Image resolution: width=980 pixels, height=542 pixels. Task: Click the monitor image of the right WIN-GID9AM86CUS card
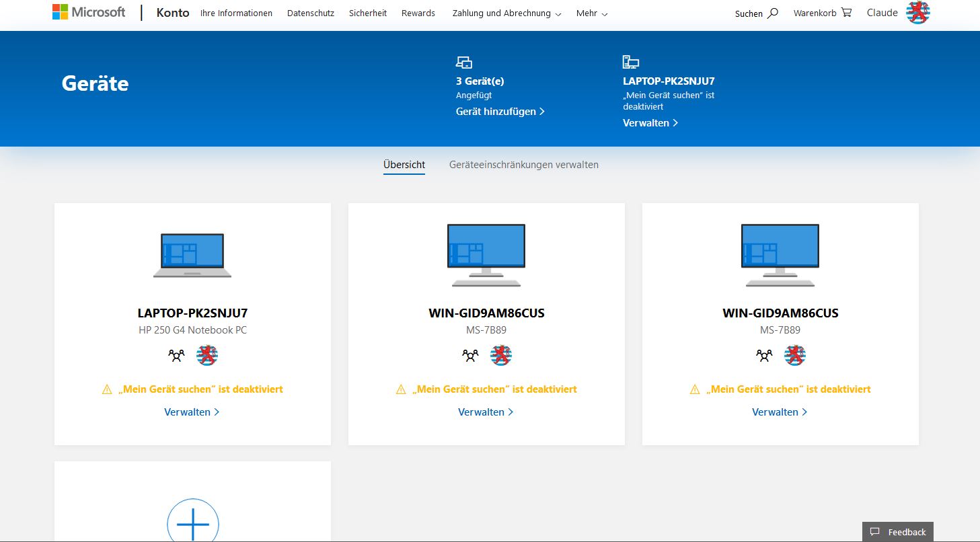pyautogui.click(x=780, y=256)
